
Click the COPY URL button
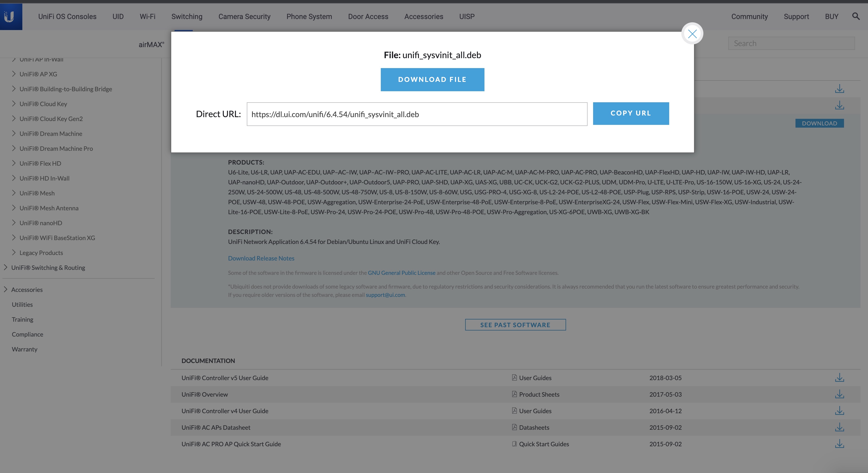point(631,113)
